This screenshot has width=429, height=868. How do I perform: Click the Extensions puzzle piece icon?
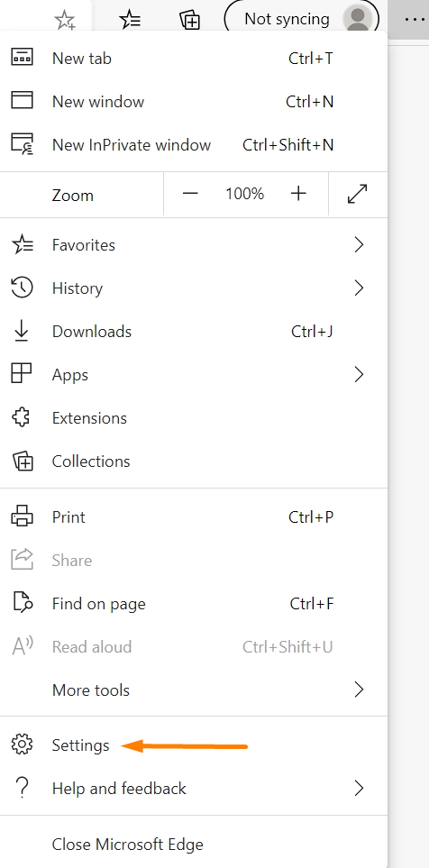(x=23, y=417)
